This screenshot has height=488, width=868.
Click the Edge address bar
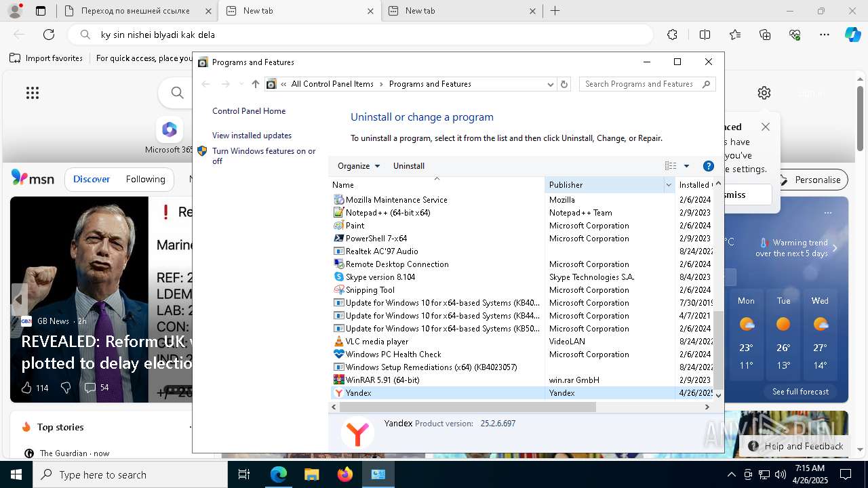pos(359,35)
